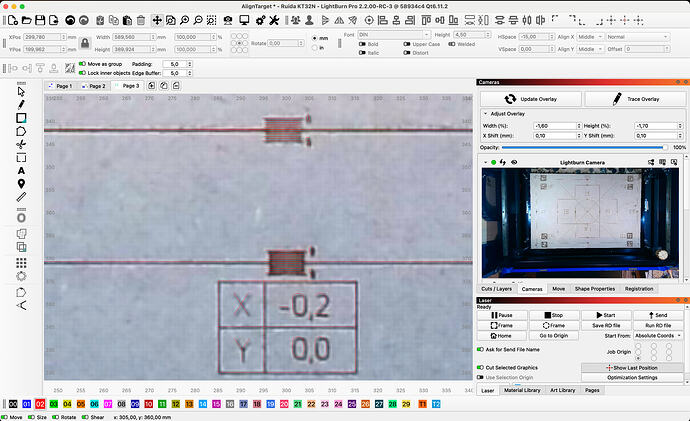This screenshot has width=690, height=421.
Task: Select the position marker pin tool
Action: coord(21,184)
